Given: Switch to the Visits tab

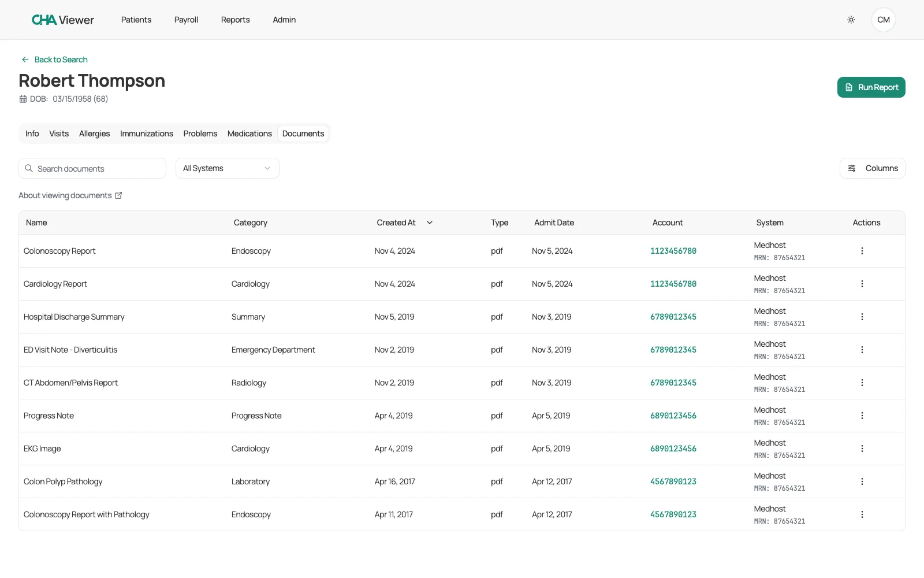Looking at the screenshot, I should 59,134.
